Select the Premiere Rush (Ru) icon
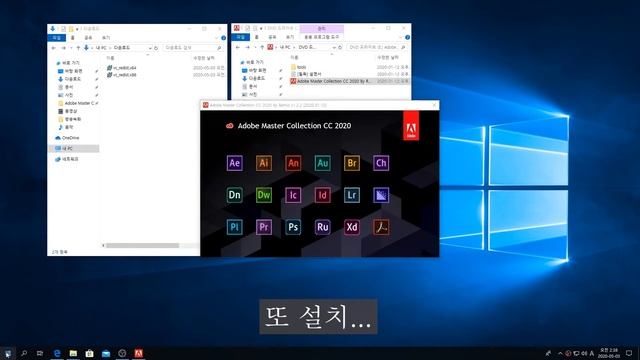This screenshot has width=640, height=360. pyautogui.click(x=322, y=227)
